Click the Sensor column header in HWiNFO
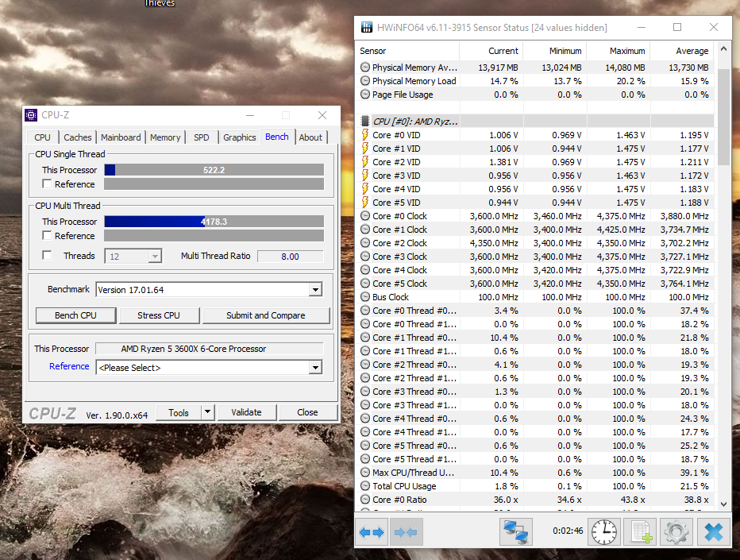 407,51
